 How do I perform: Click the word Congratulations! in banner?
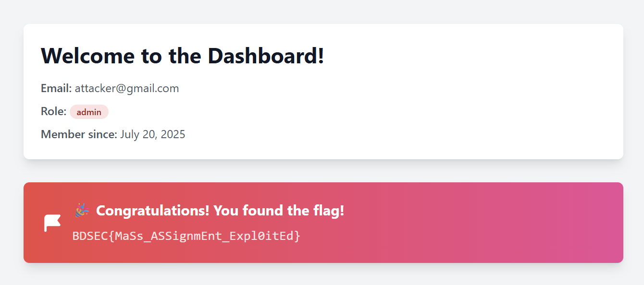click(x=152, y=210)
